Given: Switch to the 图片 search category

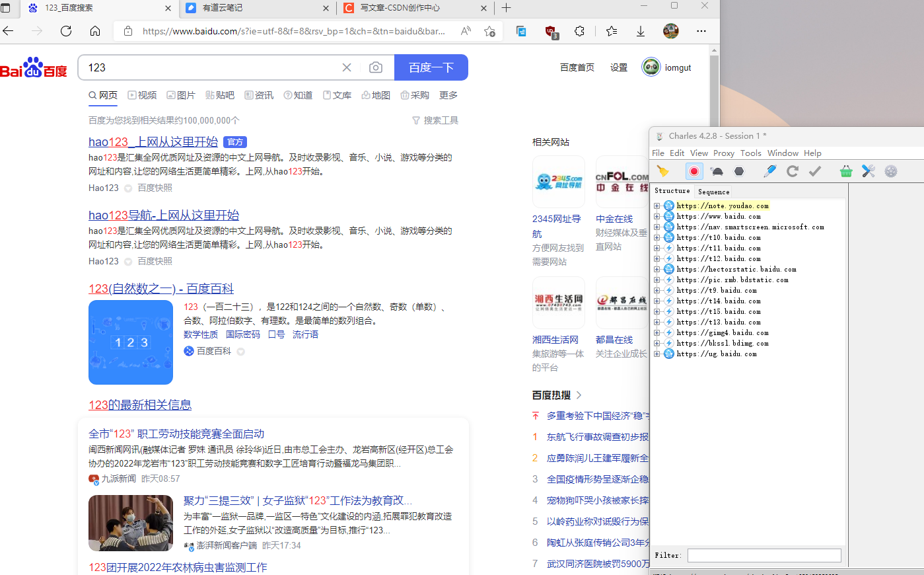Looking at the screenshot, I should (x=181, y=95).
